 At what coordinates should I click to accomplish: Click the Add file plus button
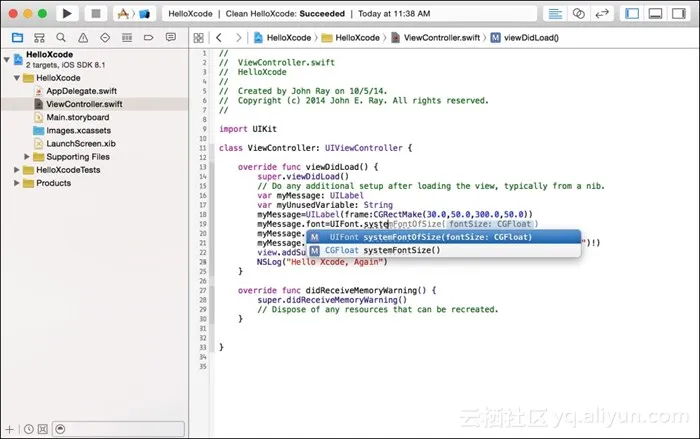point(9,429)
